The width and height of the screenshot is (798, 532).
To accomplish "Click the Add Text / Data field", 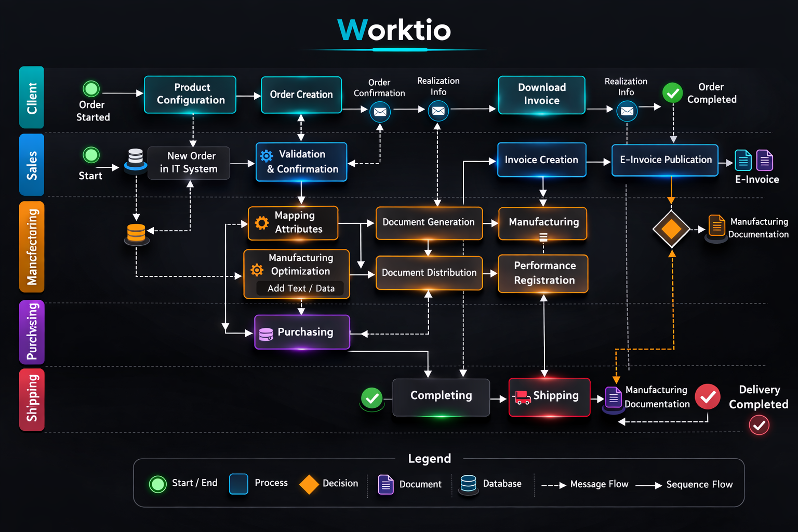I will [300, 288].
